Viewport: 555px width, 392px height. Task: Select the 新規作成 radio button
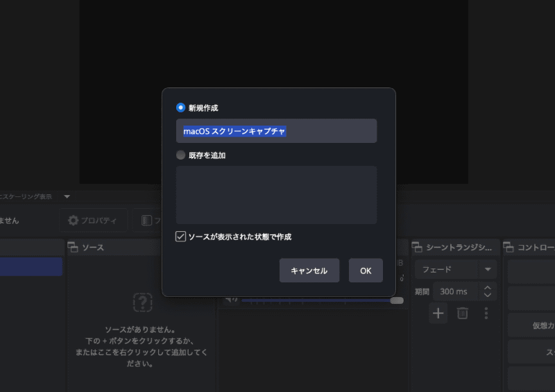[x=180, y=108]
